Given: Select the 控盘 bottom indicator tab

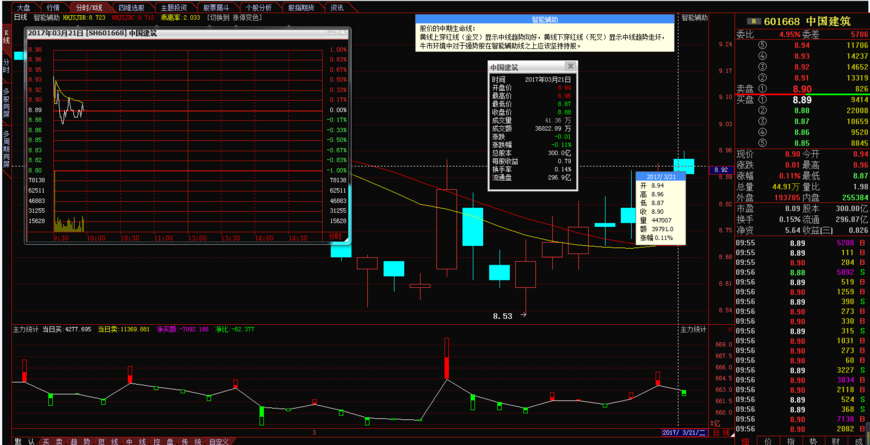Looking at the screenshot, I should click(164, 441).
